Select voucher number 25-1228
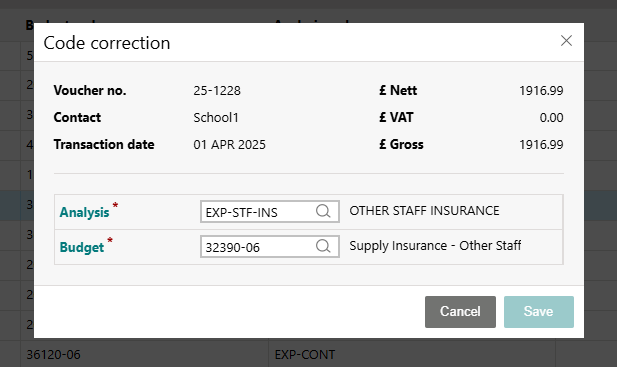Image resolution: width=617 pixels, height=367 pixels. (x=217, y=90)
